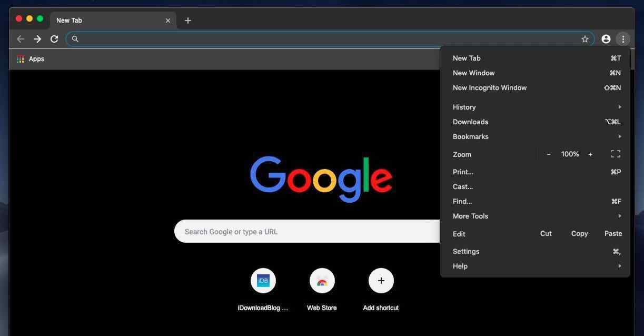Open the profile account icon
The image size is (644, 336).
pos(606,39)
